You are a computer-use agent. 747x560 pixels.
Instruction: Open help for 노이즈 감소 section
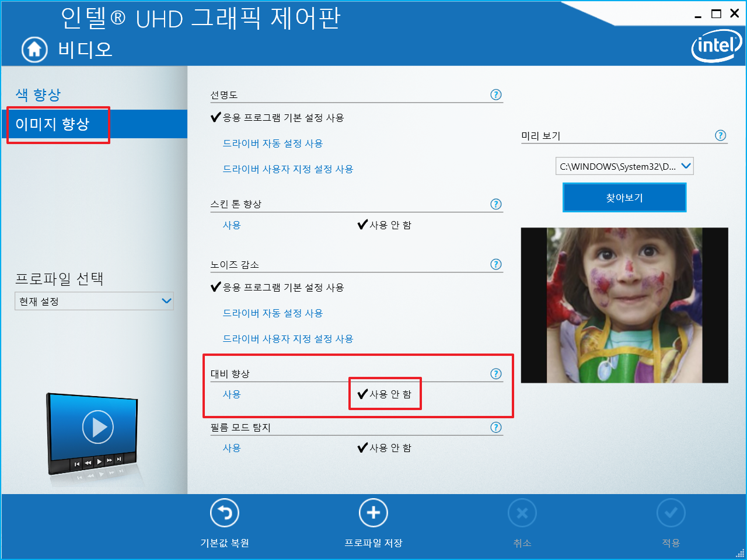(x=496, y=264)
